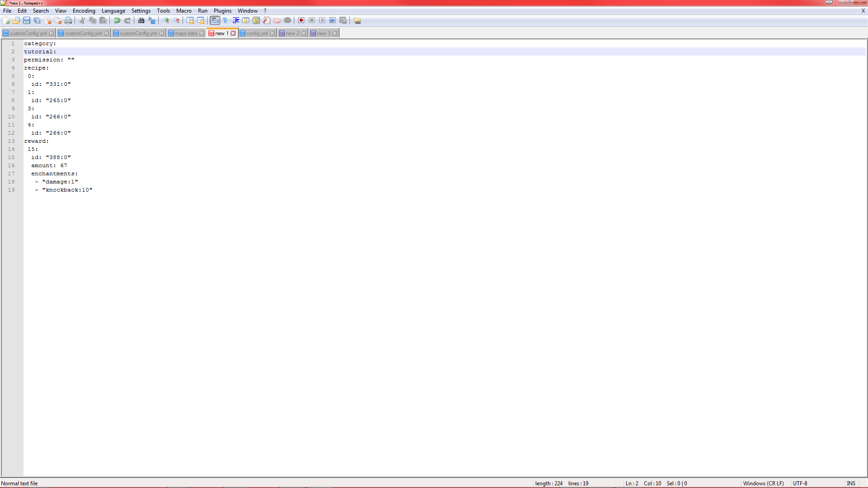Open the Search menu

click(41, 11)
